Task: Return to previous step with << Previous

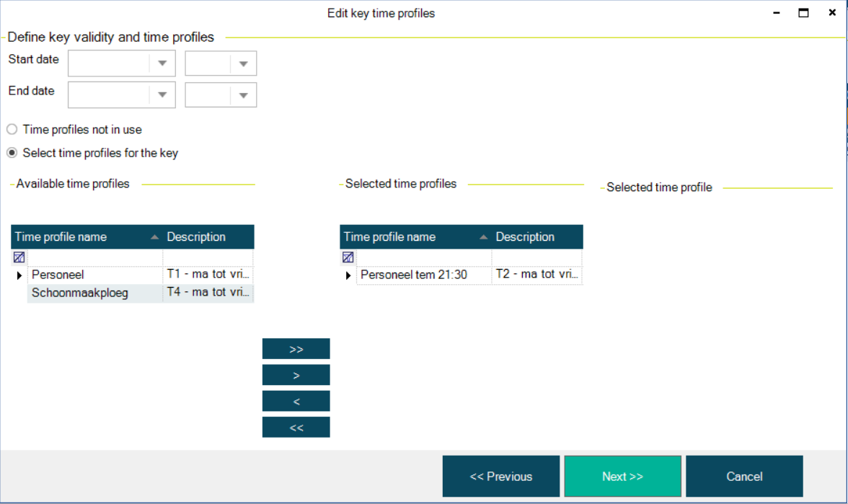Action: click(x=501, y=477)
